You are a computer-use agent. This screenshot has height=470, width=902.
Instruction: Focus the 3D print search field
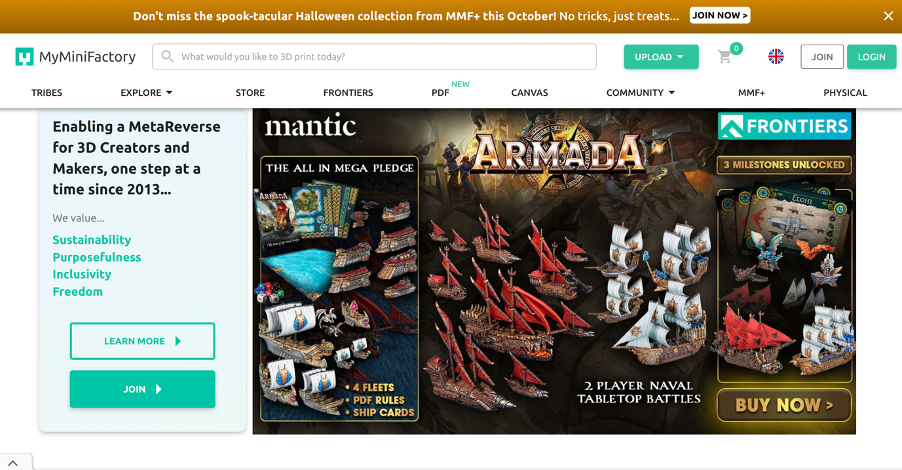point(374,56)
